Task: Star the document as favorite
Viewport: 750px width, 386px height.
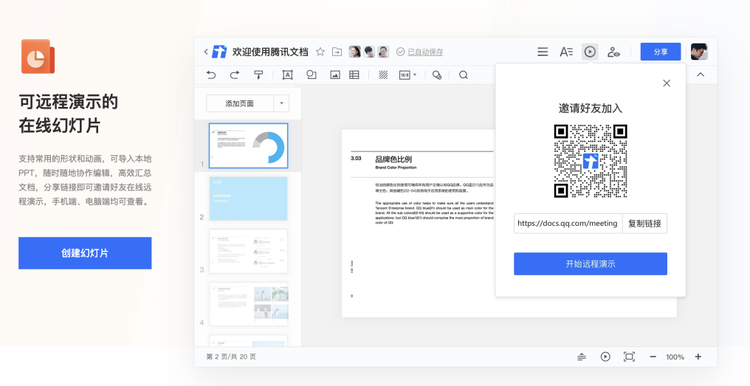Action: tap(320, 52)
